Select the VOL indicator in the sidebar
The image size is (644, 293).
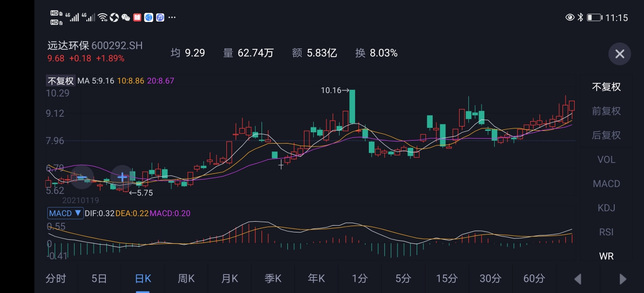(x=606, y=159)
